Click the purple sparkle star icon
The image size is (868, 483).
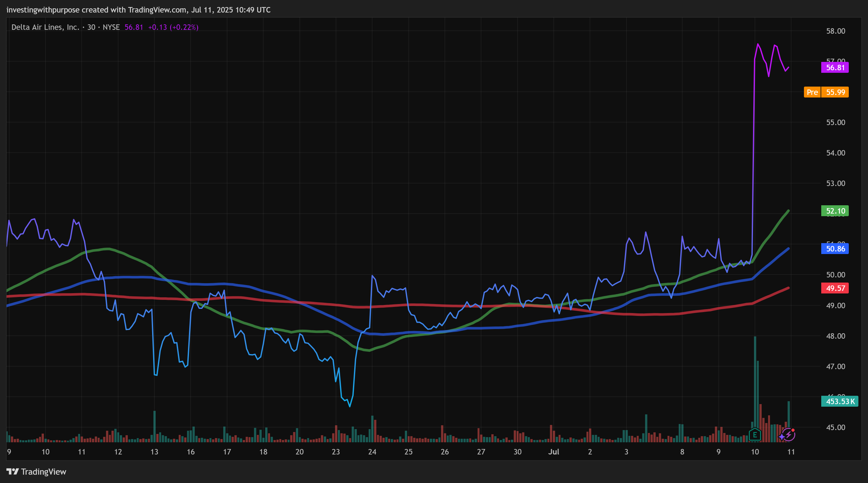click(782, 437)
